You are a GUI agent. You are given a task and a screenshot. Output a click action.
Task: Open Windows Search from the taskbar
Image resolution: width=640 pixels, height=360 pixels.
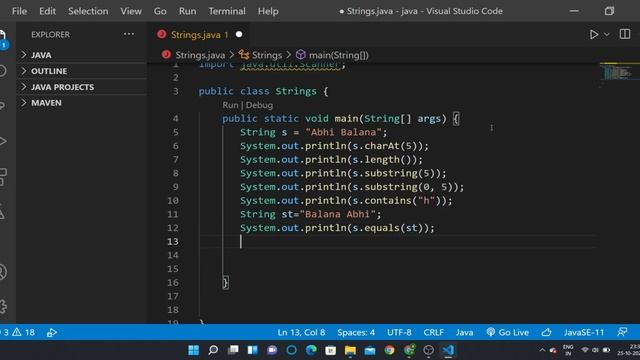(213, 350)
